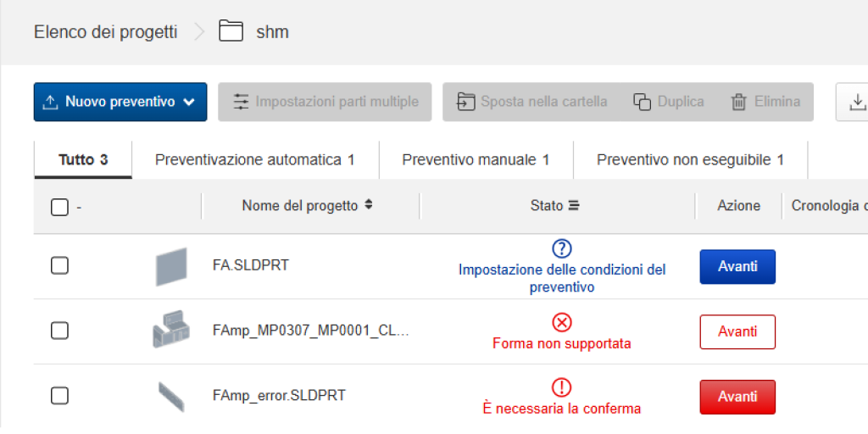The height and width of the screenshot is (434, 868).
Task: Click the download icon button at right
Action: click(x=856, y=102)
